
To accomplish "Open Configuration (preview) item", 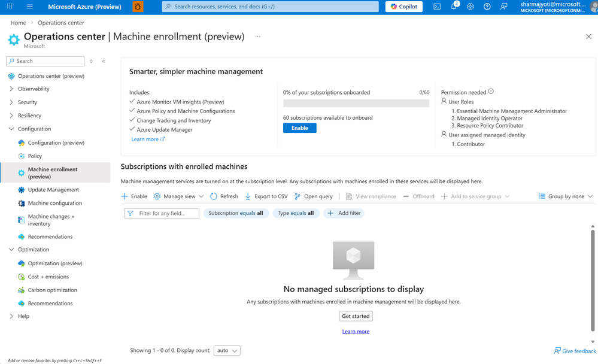I will click(x=56, y=142).
